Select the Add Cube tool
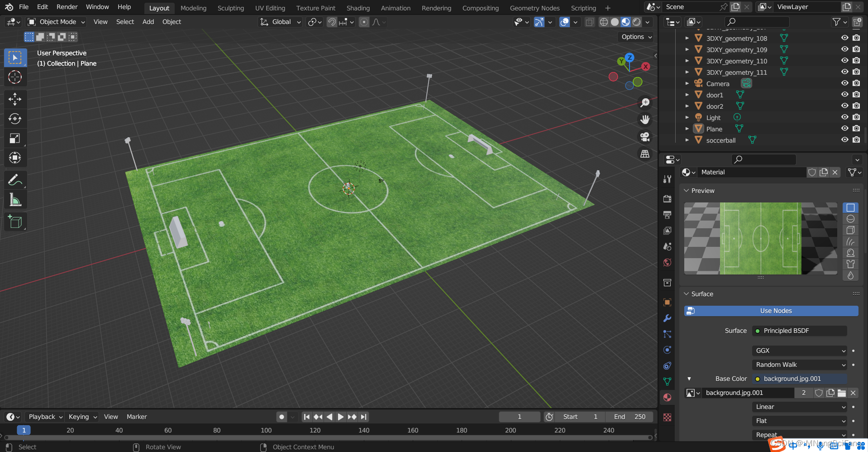This screenshot has height=452, width=868. click(x=15, y=222)
